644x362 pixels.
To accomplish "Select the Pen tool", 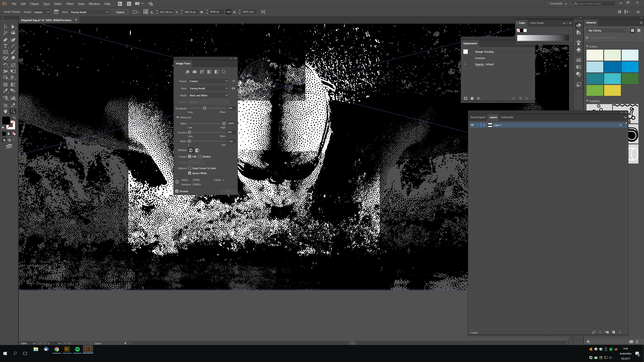I will click(x=5, y=40).
